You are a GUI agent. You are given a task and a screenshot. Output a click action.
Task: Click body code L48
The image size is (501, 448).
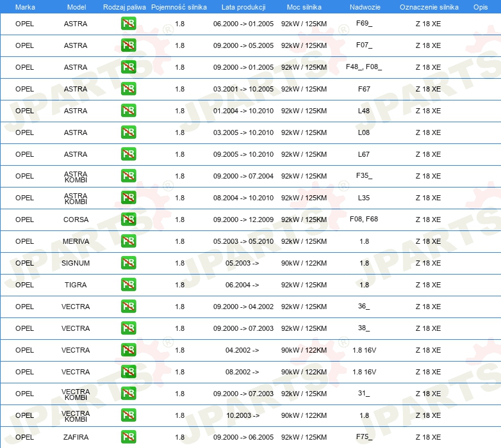[x=364, y=111]
